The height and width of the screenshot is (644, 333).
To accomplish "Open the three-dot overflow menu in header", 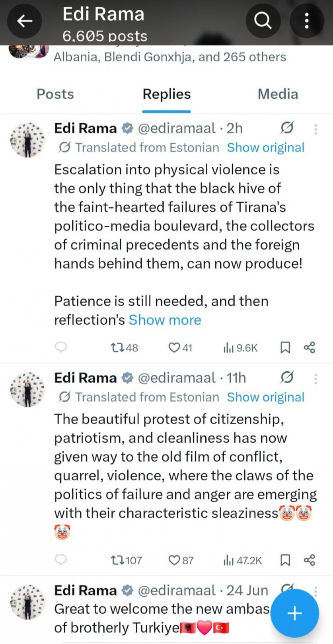I will click(x=306, y=20).
